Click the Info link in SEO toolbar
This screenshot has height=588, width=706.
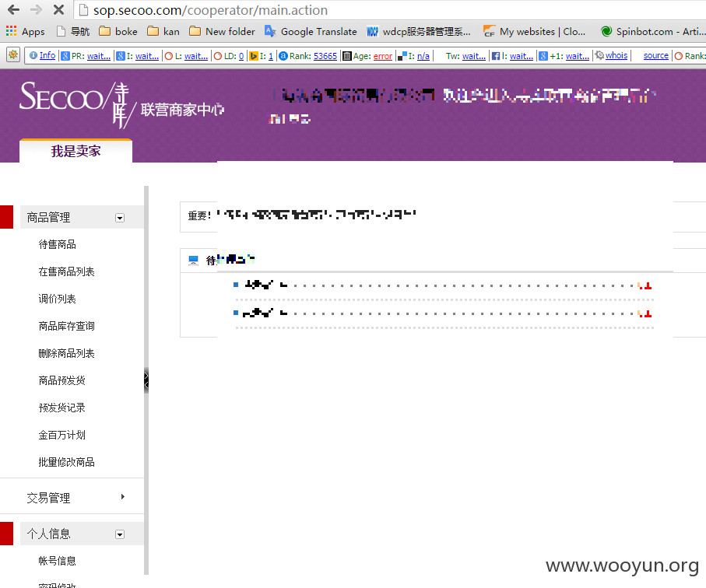[47, 55]
